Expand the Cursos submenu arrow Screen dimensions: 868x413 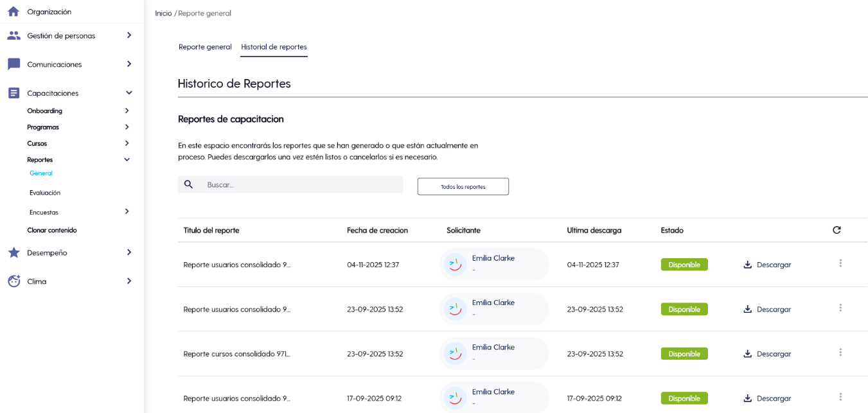(127, 143)
